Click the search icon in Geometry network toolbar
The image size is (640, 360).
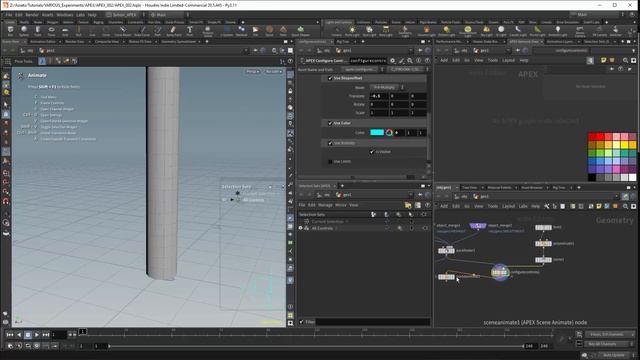(x=625, y=207)
